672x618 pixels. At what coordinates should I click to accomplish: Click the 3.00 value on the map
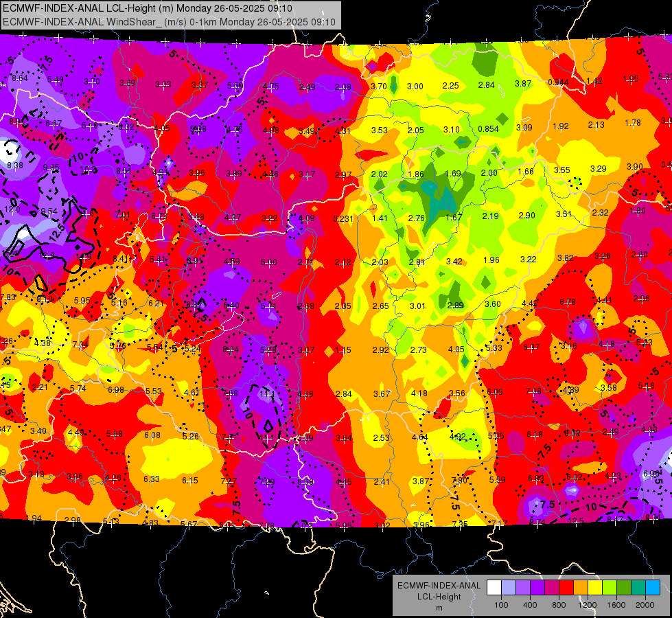[415, 87]
